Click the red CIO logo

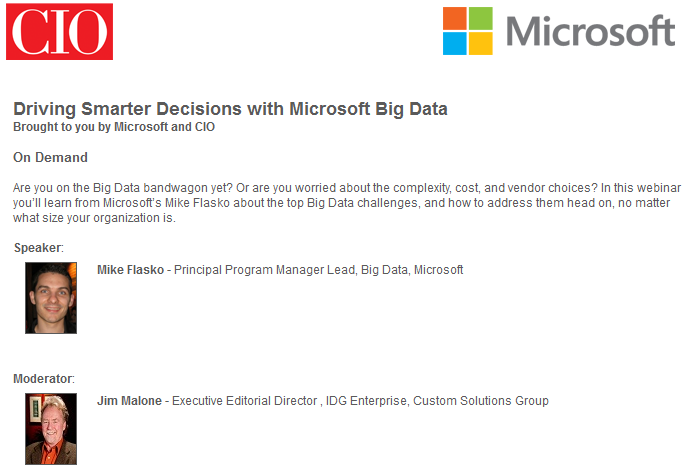click(59, 31)
